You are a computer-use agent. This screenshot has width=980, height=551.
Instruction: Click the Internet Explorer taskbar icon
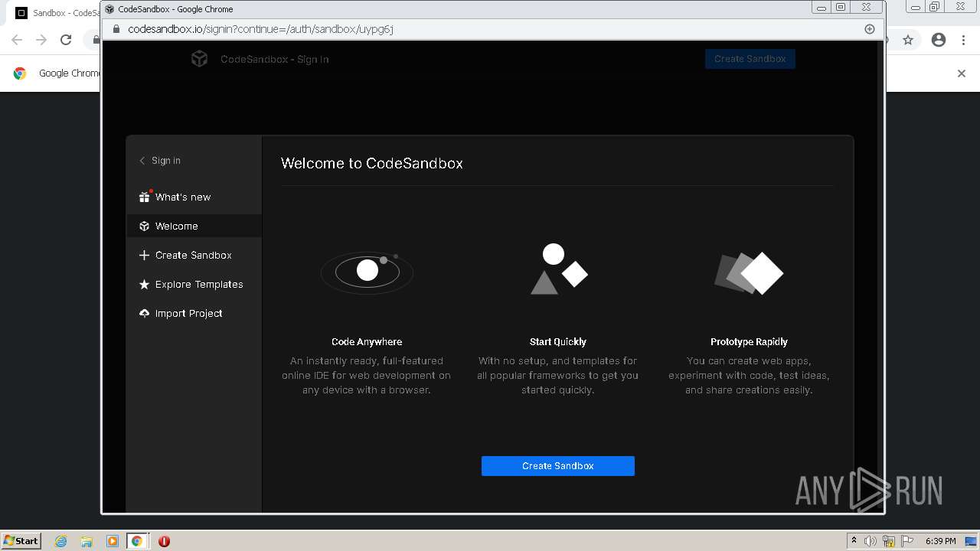[61, 541]
